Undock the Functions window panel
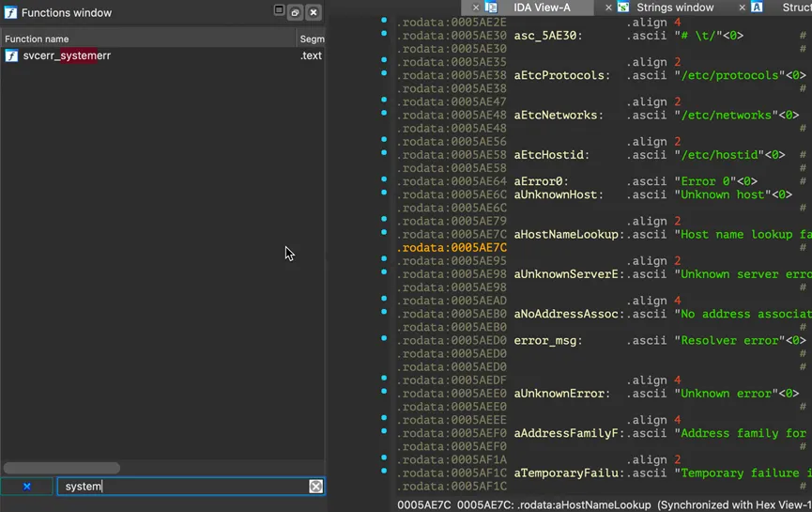 point(279,10)
